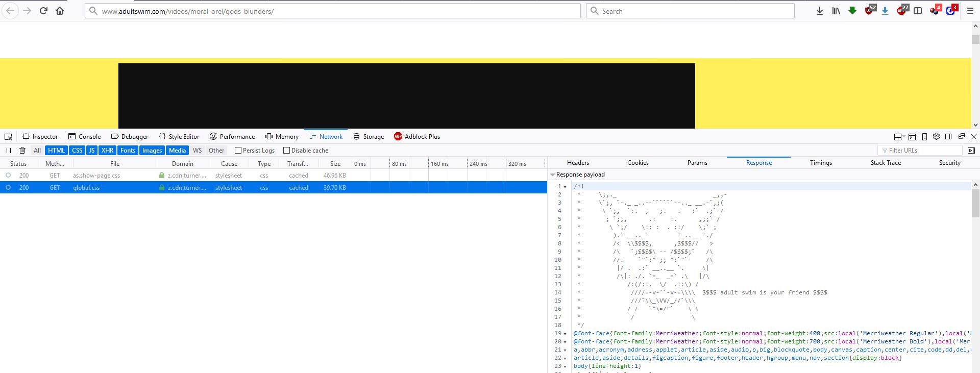
Task: Click the blue clock extension icon badged 3
Action: 951,10
